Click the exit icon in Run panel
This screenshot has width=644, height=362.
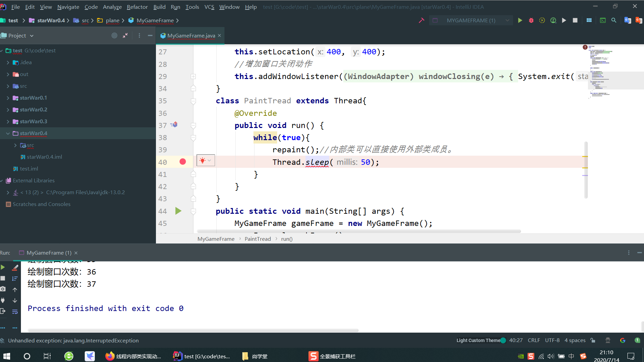tap(3, 311)
